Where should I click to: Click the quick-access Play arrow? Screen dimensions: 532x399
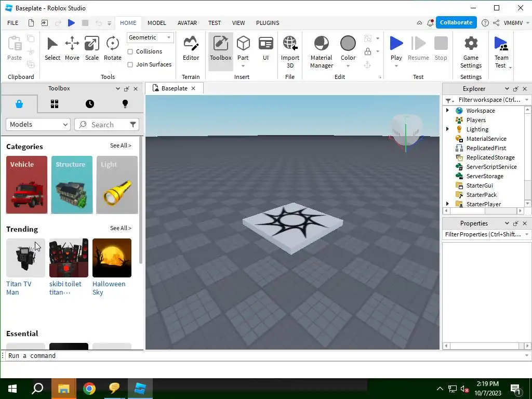click(71, 23)
